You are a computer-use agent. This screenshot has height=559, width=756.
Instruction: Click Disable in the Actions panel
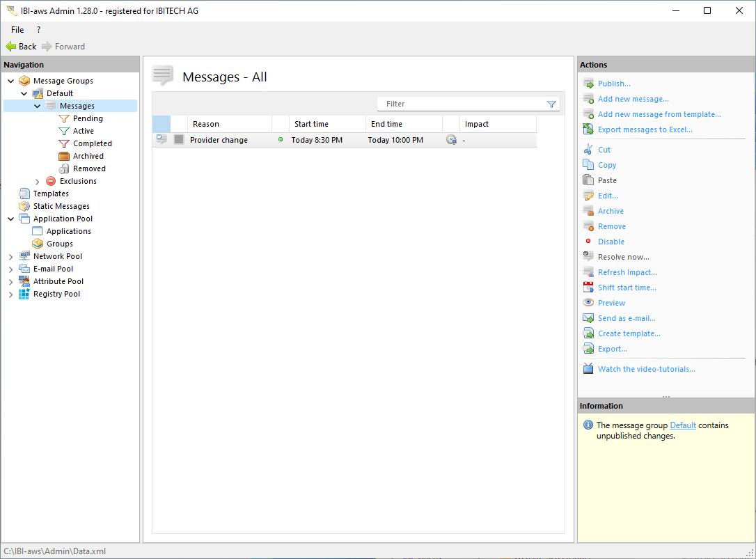611,242
